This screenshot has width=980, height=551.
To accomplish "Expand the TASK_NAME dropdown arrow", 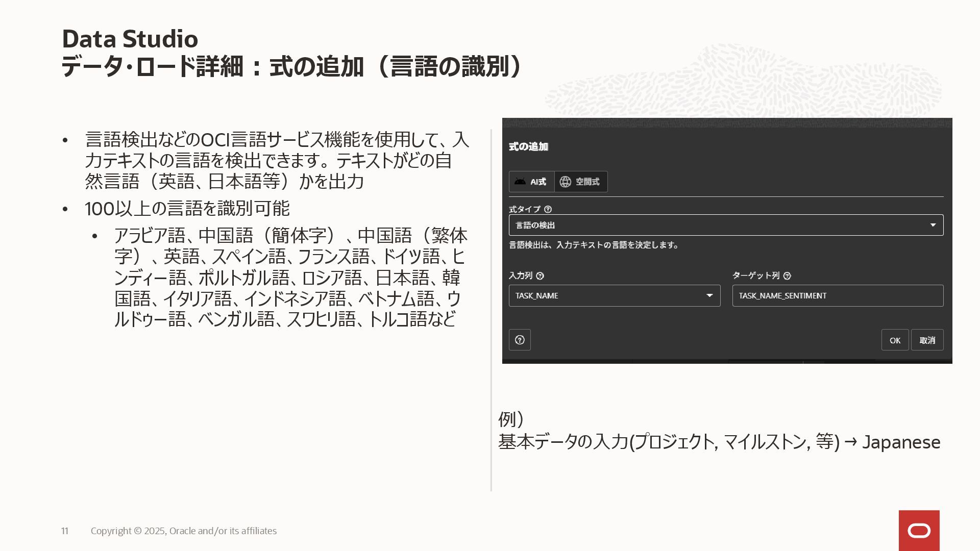I will [x=709, y=295].
